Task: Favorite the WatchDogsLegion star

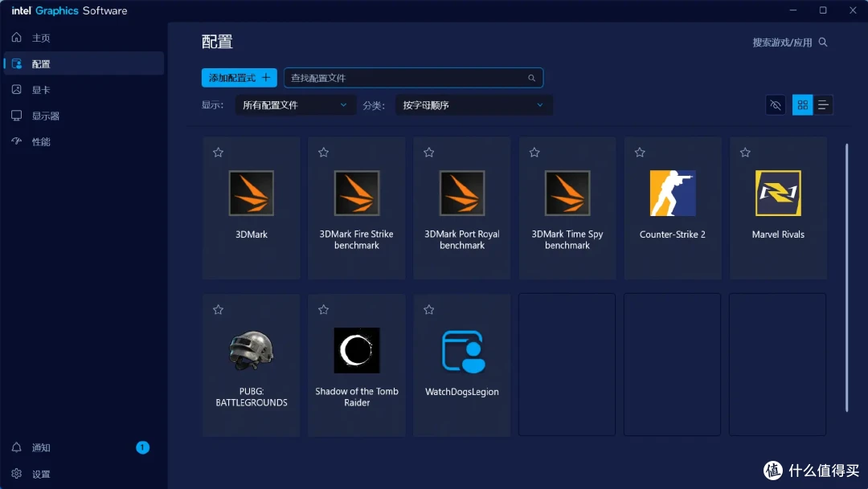Action: [x=428, y=310]
